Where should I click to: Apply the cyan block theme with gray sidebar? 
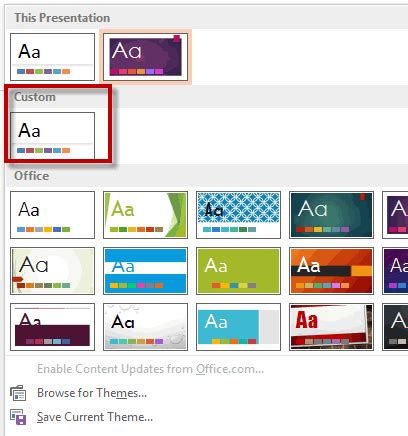(x=239, y=327)
